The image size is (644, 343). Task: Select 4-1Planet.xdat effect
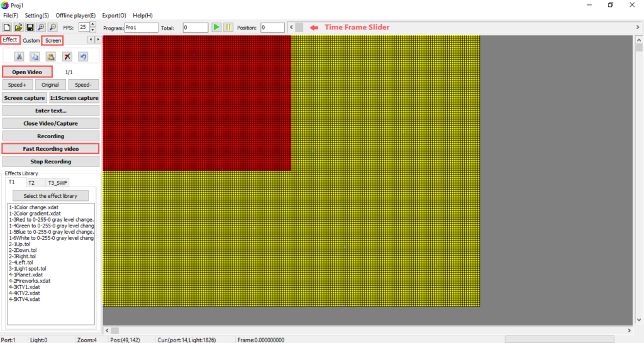pyautogui.click(x=26, y=275)
